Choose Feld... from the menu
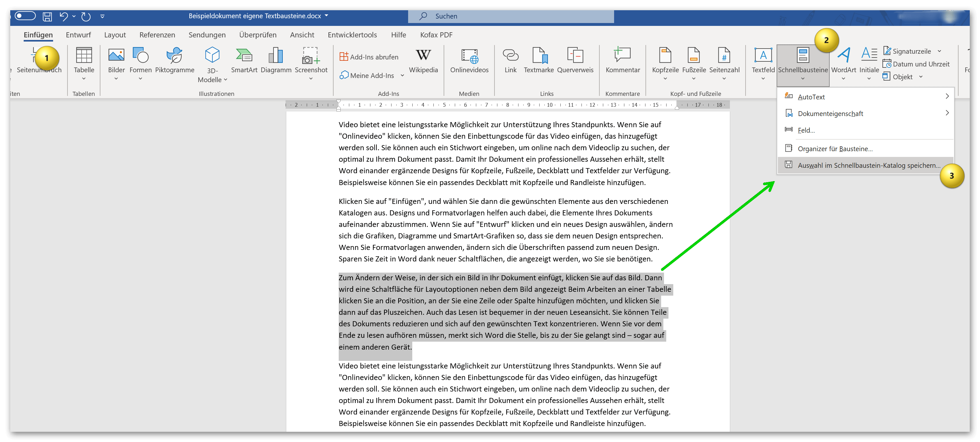Screen dimensions: 980x442 click(x=865, y=130)
